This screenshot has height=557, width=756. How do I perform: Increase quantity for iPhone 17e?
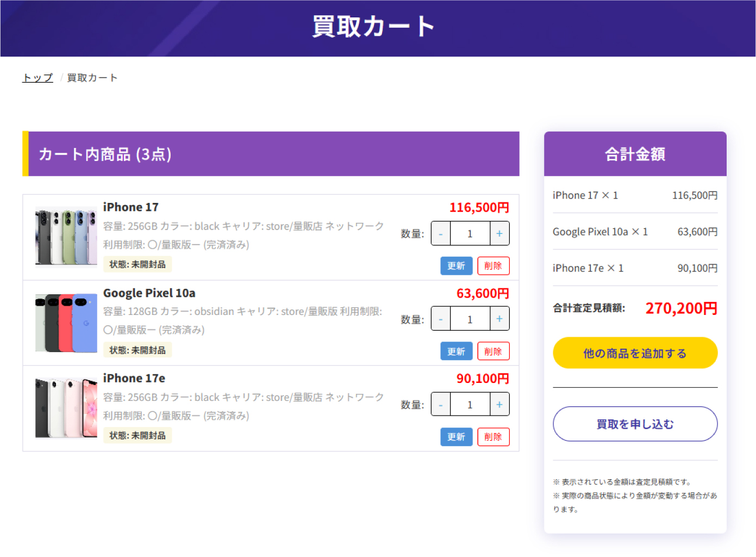(499, 405)
